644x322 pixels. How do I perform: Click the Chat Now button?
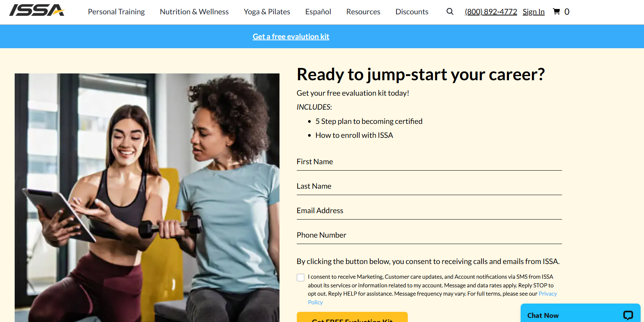[580, 313]
